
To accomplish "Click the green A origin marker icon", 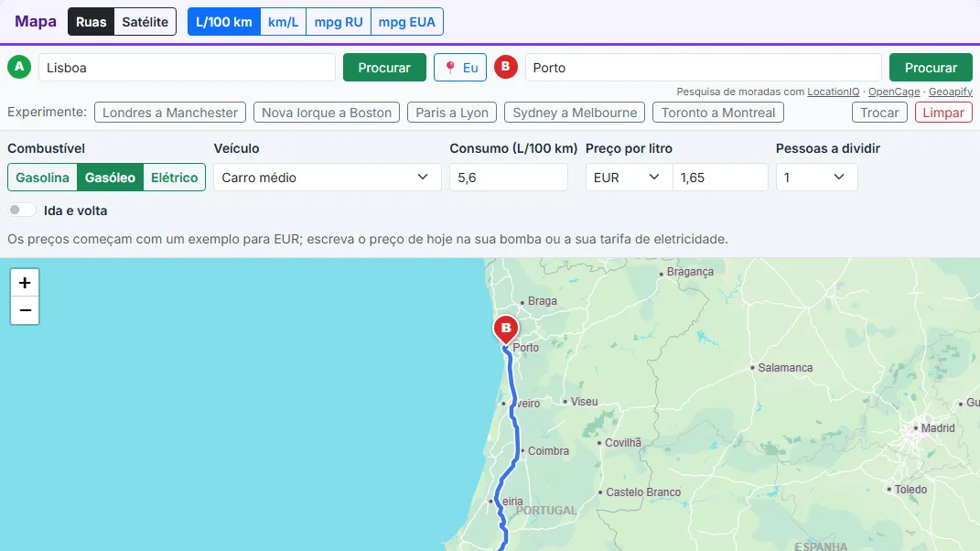I will click(19, 67).
